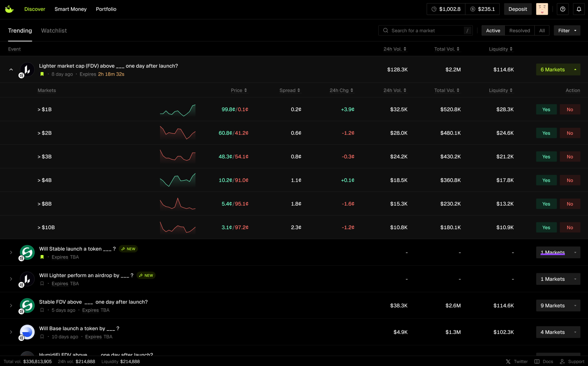Collapse the 6 Markets list for Lighter FDV
This screenshot has height=366, width=588.
[558, 69]
